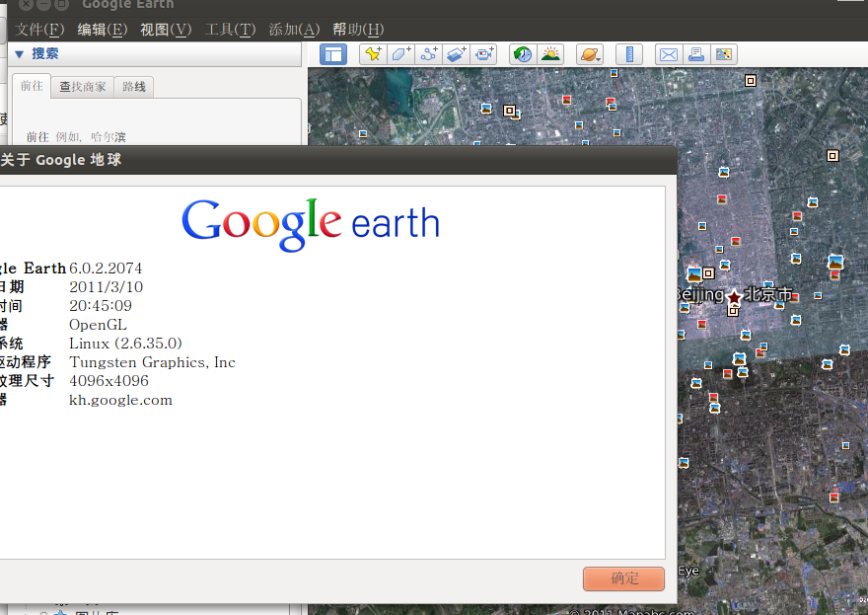
Task: Click the 4096x4096 texture size value
Action: coord(109,381)
